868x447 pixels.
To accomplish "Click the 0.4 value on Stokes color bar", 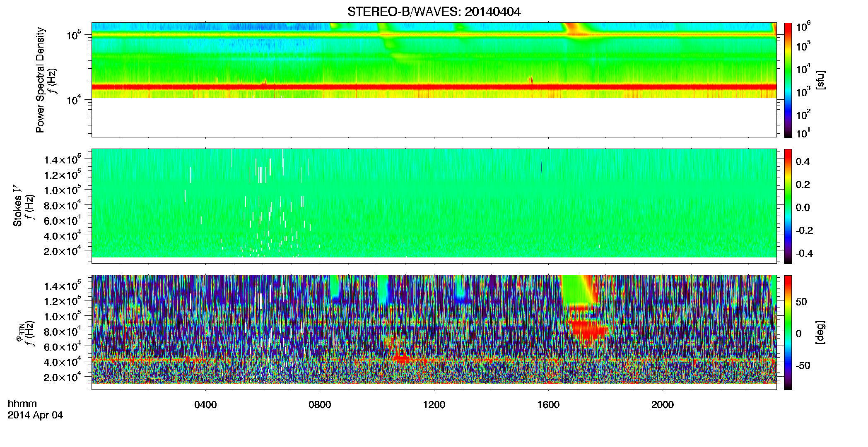I will pyautogui.click(x=803, y=162).
